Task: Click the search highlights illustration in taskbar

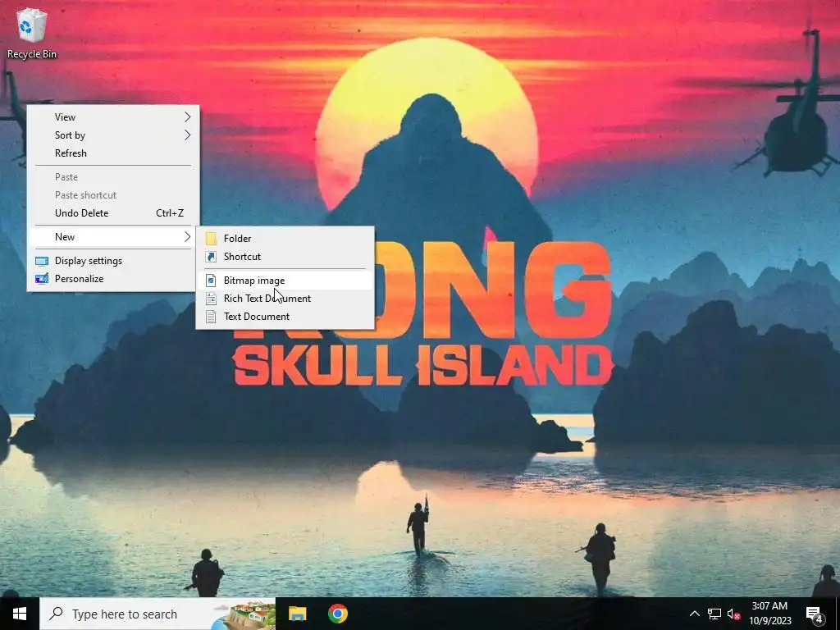Action: (x=244, y=614)
